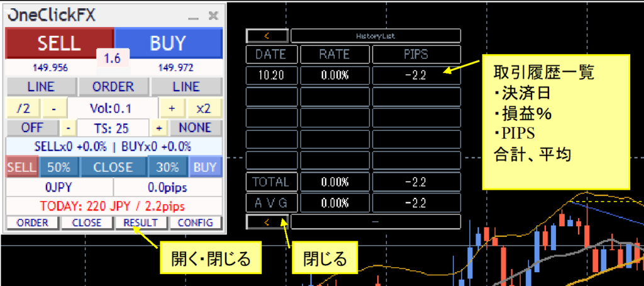Close 50% of open positions
The height and width of the screenshot is (286, 644).
(58, 168)
